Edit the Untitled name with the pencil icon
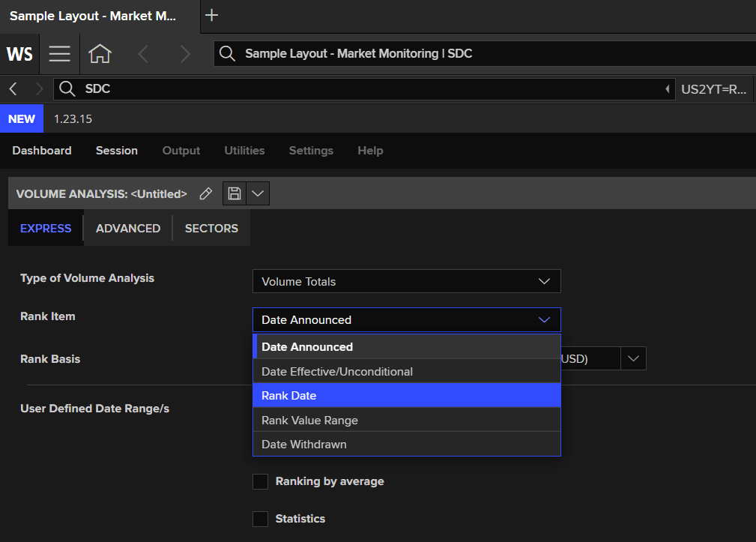756x542 pixels. click(x=206, y=193)
